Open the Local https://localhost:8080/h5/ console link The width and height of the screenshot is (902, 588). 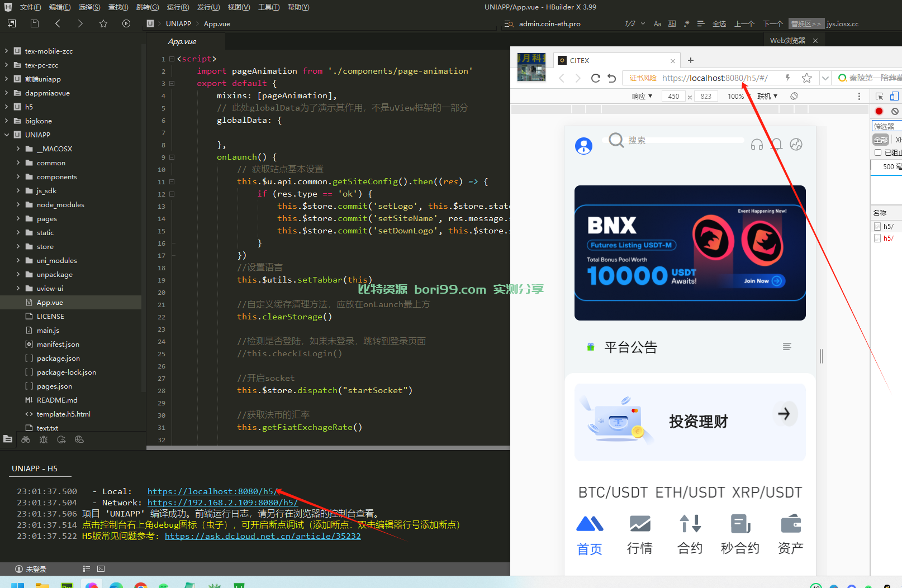point(212,491)
